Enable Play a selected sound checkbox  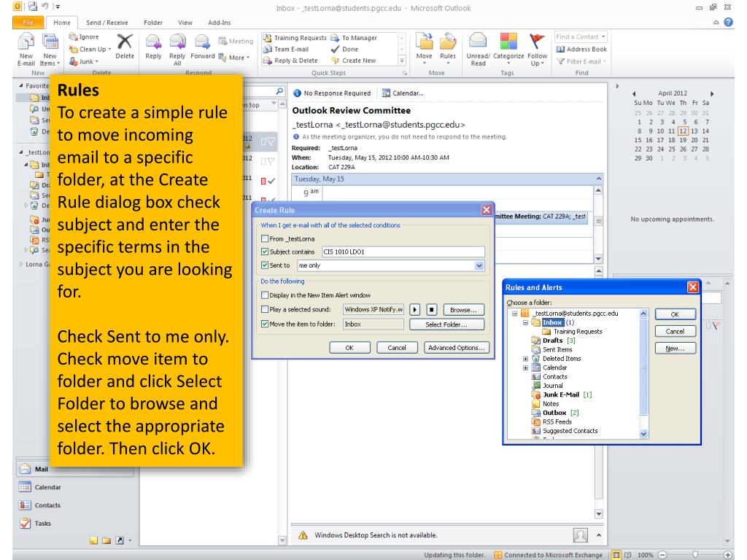(x=265, y=309)
